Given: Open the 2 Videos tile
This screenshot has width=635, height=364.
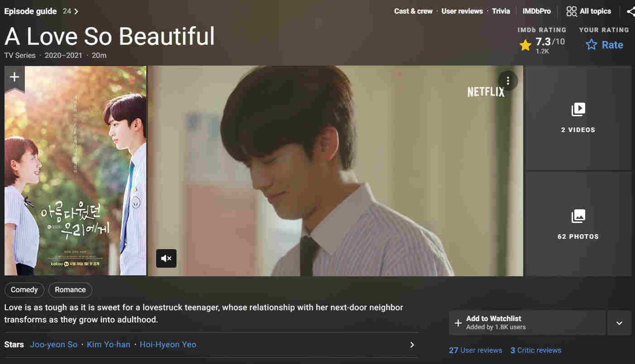Looking at the screenshot, I should coord(578,118).
